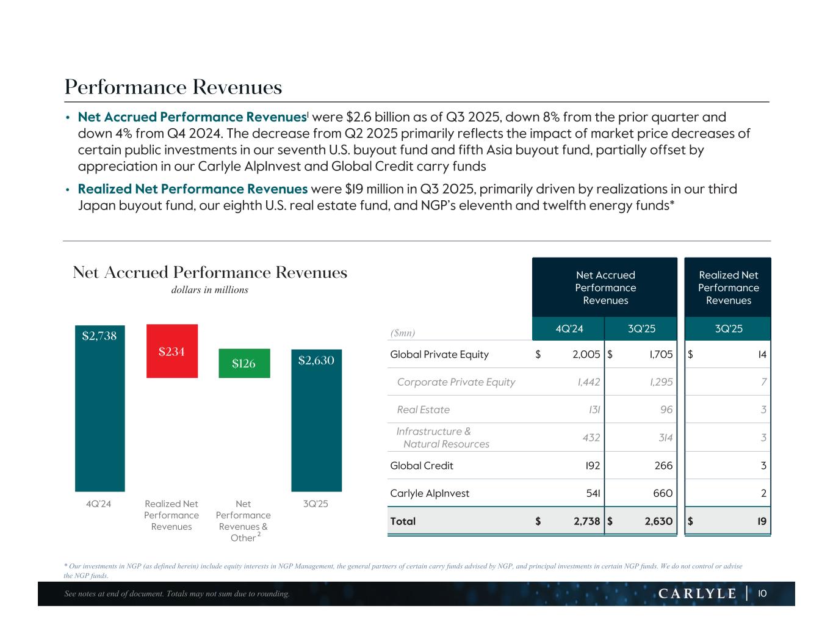833x644 pixels.
Task: Click the Real Estate row label
Action: 423,410
